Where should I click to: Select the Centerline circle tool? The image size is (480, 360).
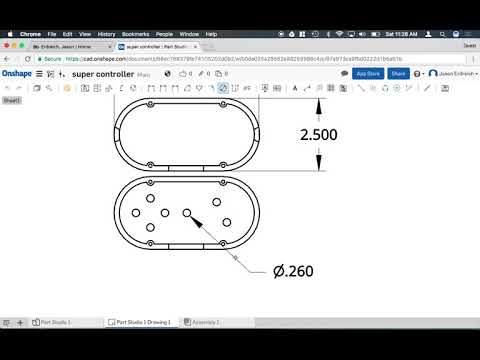tap(397, 88)
